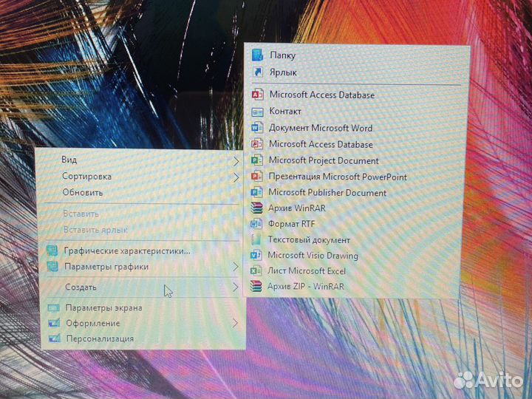Click the WinRAR icon beside Архив ZIP - WinRAR
Screen dimensions: 532x399
pos(256,286)
